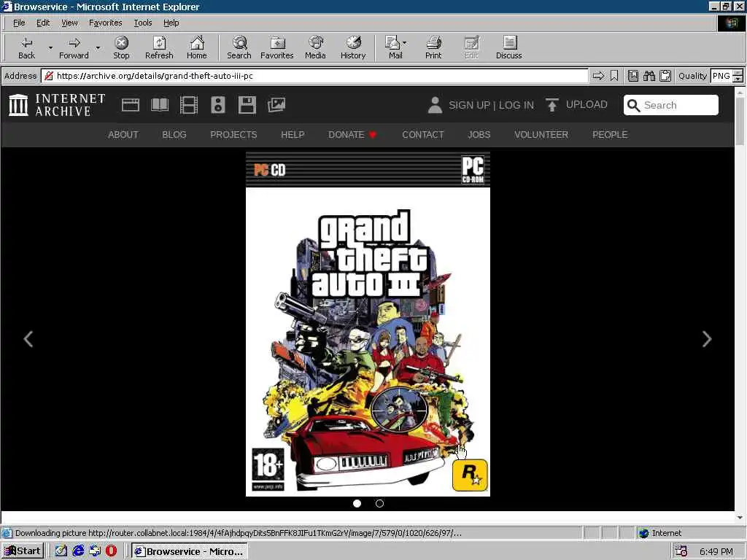Open Internet Archive audio speaker icon
The image size is (747, 560).
217,105
